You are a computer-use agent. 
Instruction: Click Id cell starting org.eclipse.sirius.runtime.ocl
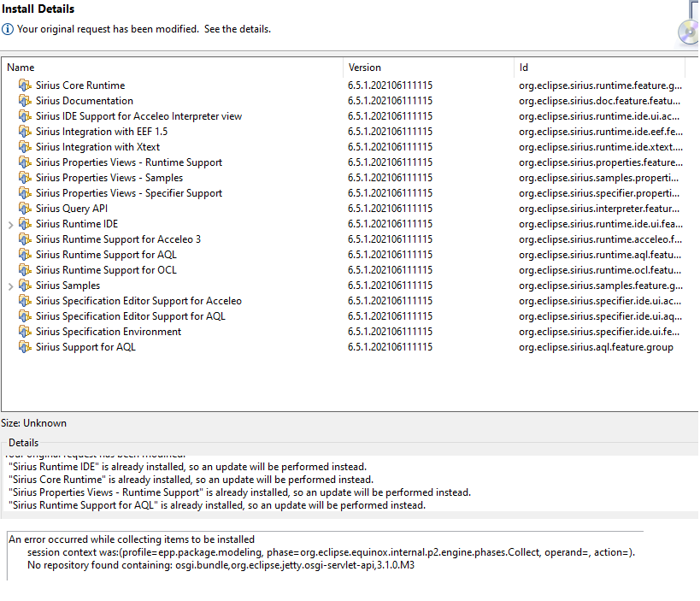tap(600, 269)
